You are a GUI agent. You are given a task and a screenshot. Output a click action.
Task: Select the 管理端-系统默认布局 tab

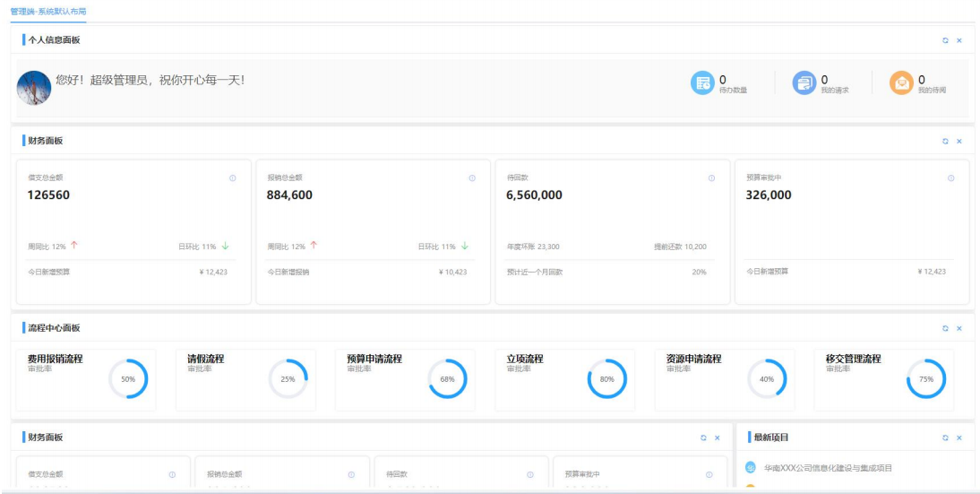coord(48,11)
